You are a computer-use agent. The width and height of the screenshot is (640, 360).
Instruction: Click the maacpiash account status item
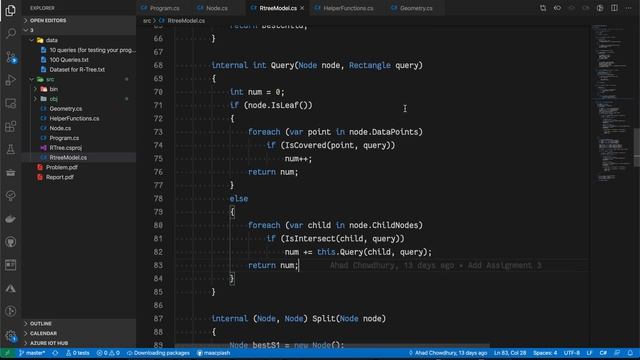[x=213, y=353]
